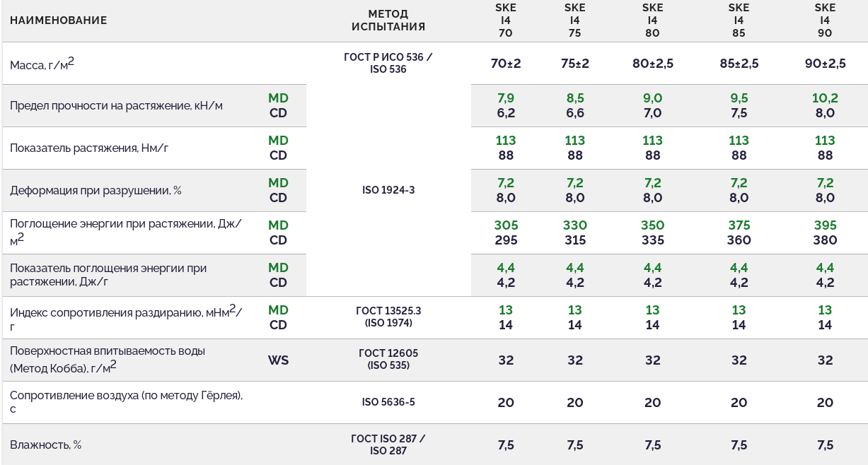
Task: Click the ГОСТ ISO 287 method cell
Action: tap(388, 445)
